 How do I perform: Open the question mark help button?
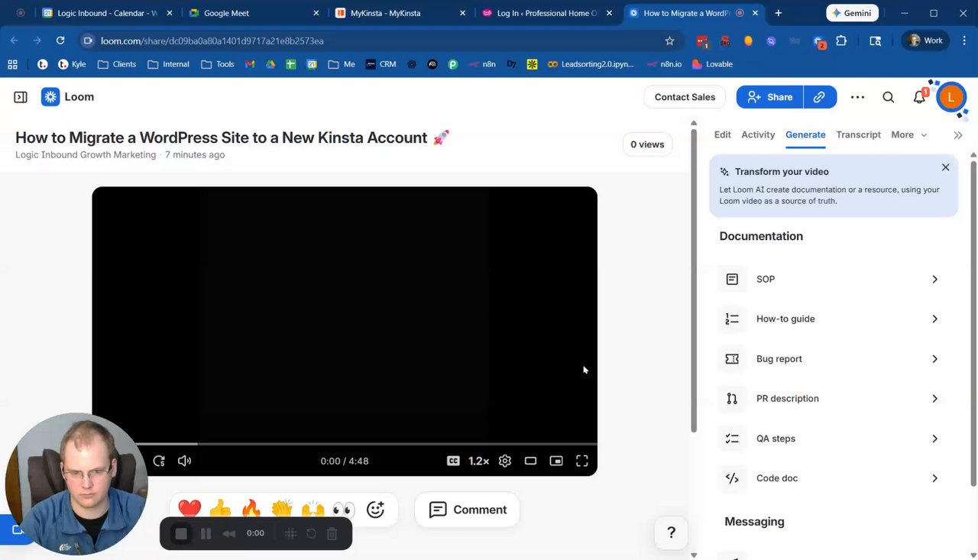click(x=671, y=532)
